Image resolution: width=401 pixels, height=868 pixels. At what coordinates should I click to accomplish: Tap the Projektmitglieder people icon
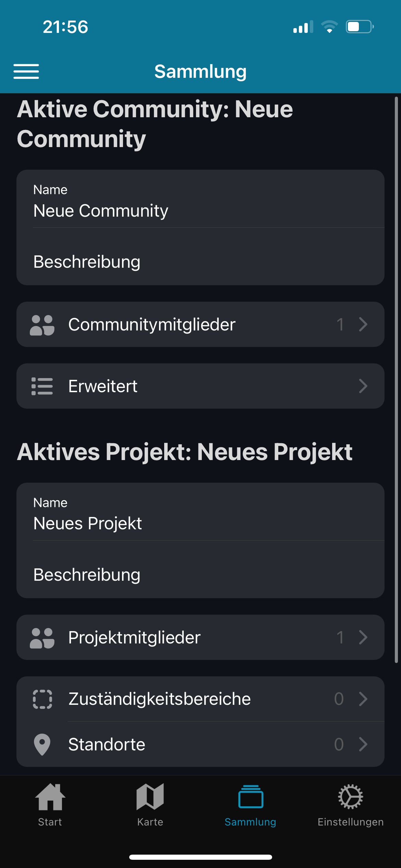(42, 638)
